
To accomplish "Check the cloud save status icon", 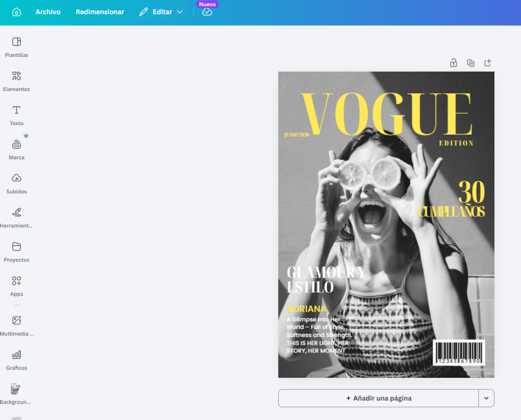I will (x=207, y=12).
